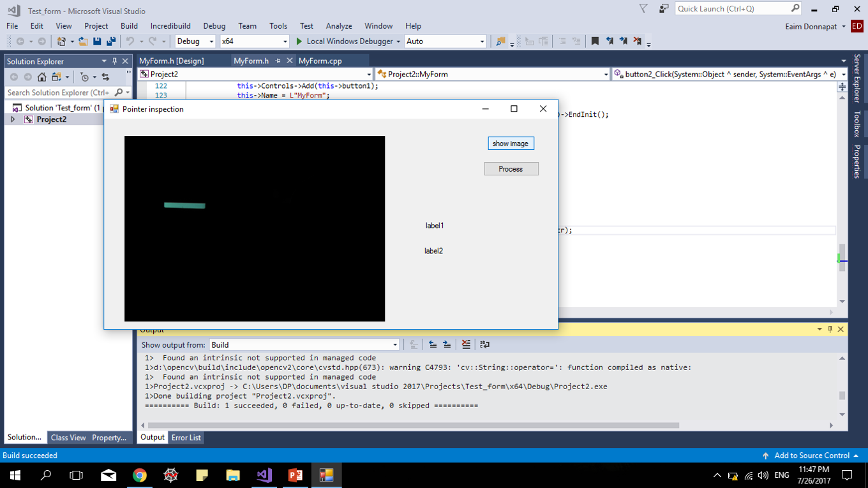Screen dimensions: 868x488
Task: Toggle auto-hide pin on Output panel
Action: pyautogui.click(x=830, y=329)
